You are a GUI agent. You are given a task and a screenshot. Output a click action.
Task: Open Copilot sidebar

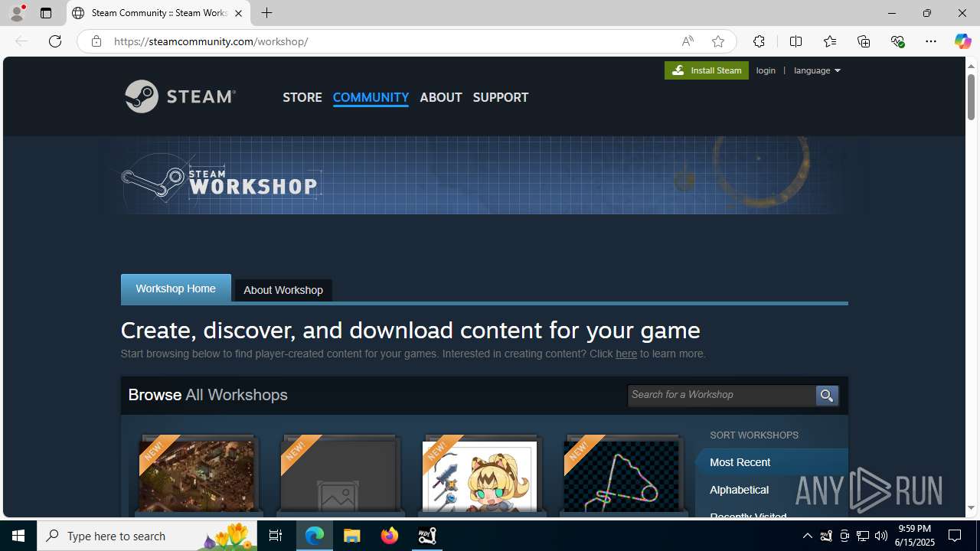(962, 41)
